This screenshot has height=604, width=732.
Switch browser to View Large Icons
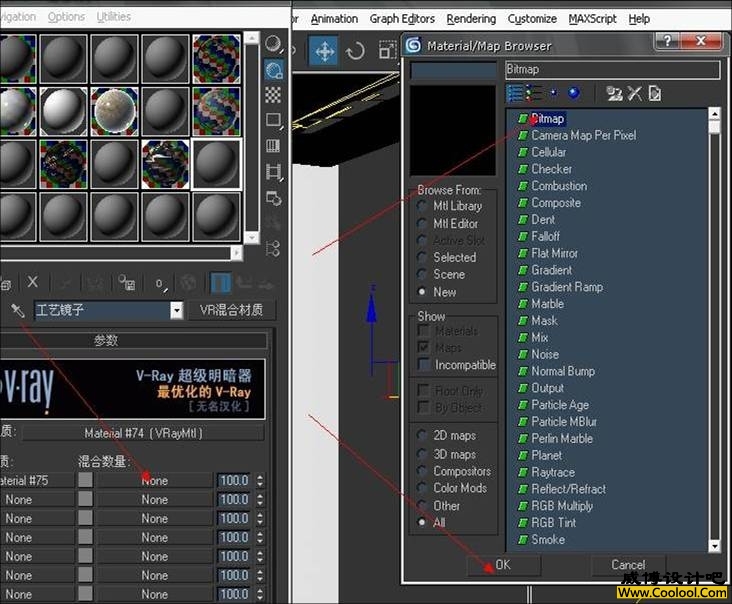click(x=574, y=93)
